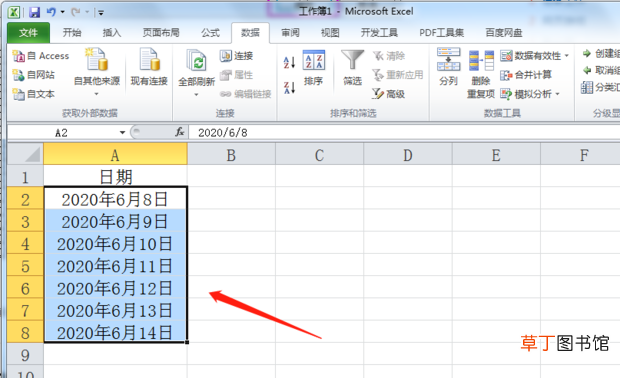Viewport: 620px width, 378px height.
Task: Open 高级 (Advanced) filter
Action: 389,94
